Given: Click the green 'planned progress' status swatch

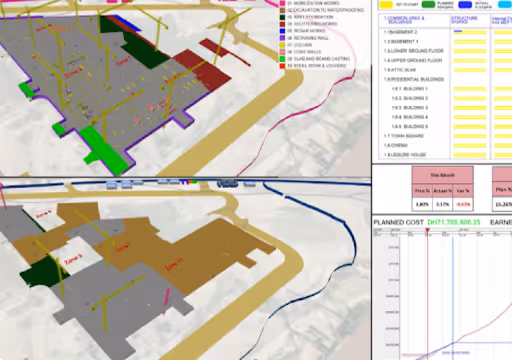Looking at the screenshot, I should [x=428, y=5].
